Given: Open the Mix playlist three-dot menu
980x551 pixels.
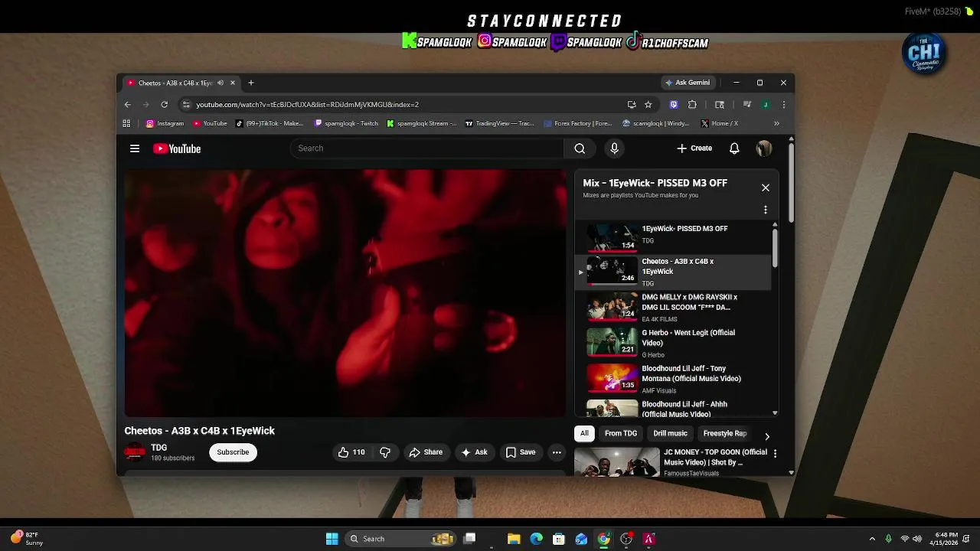Looking at the screenshot, I should [765, 210].
